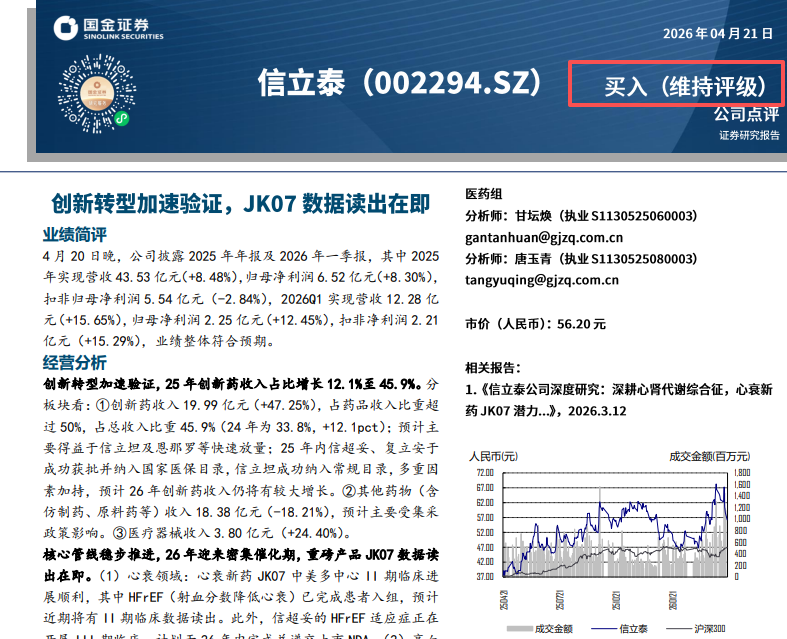Open the email tangyuqing@gjzq.com.cn
The height and width of the screenshot is (639, 787).
coord(542,280)
